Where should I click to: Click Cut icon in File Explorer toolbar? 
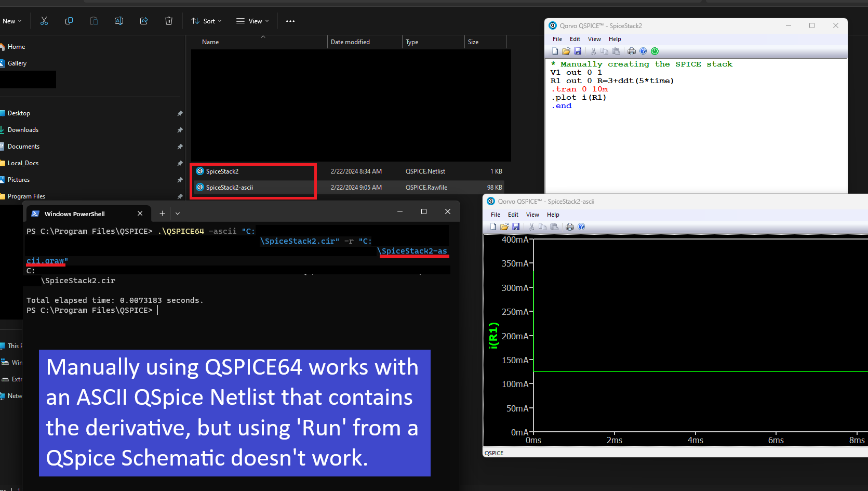click(x=44, y=21)
